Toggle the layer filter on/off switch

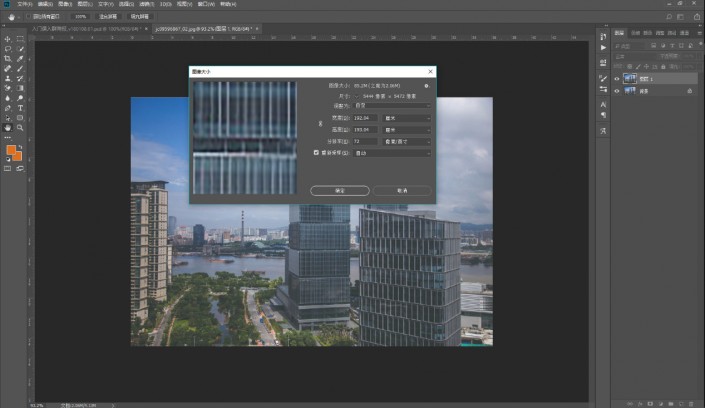[x=701, y=44]
